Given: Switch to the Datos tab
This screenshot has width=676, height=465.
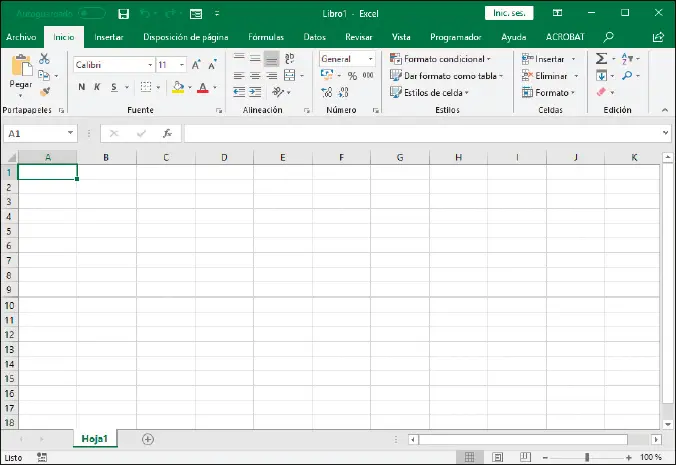Looking at the screenshot, I should click(315, 37).
